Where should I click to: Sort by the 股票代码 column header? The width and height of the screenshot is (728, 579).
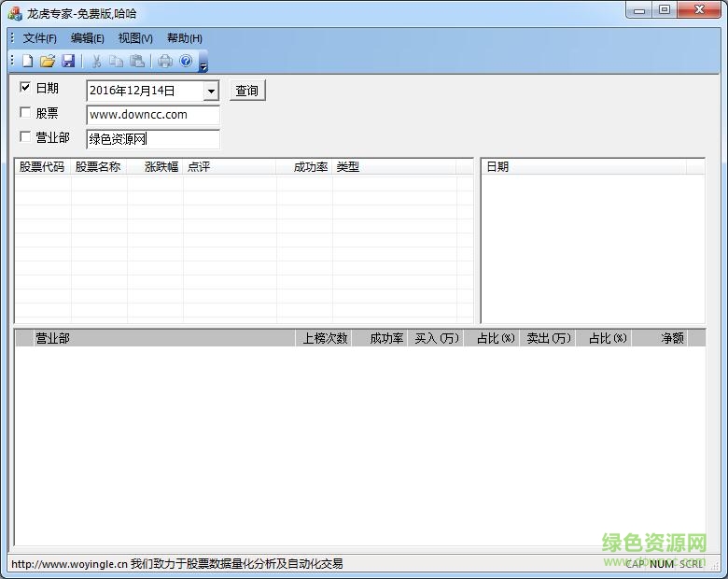42,167
